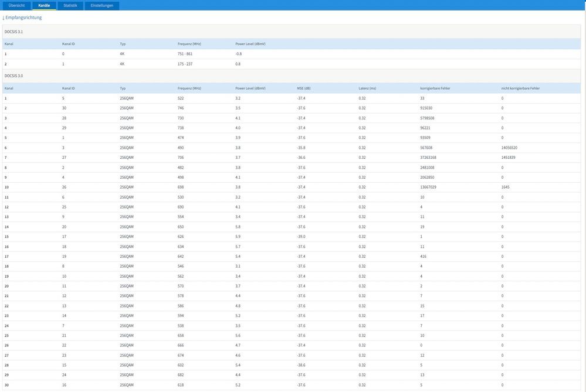Click the korrigierbare Fehler column header
The image size is (586, 392).
[x=435, y=88]
